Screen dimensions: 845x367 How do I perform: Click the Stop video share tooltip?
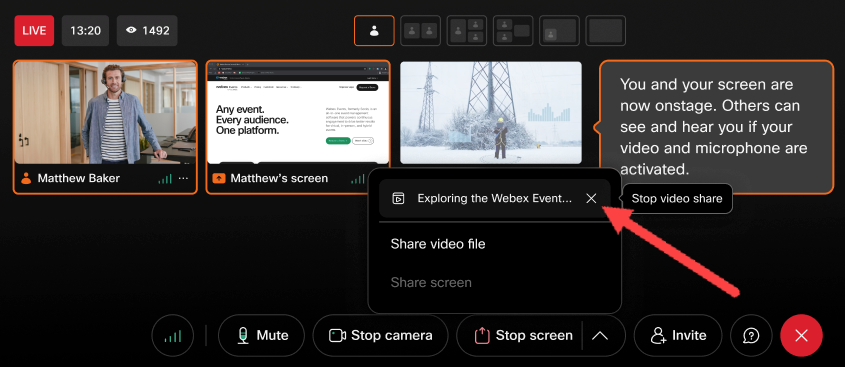(x=677, y=198)
